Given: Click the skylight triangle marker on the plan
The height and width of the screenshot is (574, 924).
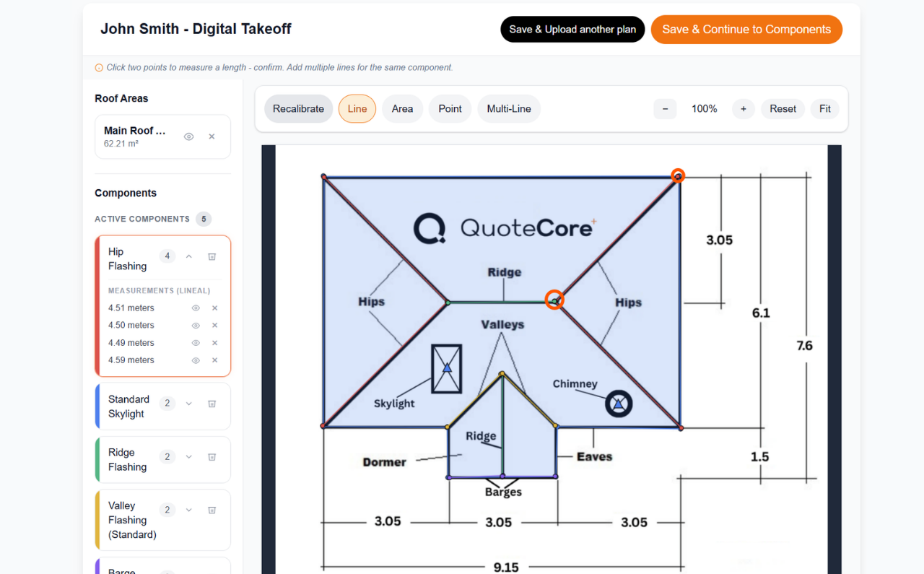Looking at the screenshot, I should (x=447, y=368).
